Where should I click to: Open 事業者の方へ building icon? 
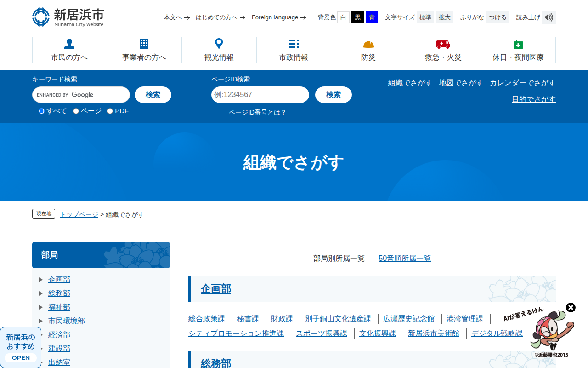(x=144, y=43)
